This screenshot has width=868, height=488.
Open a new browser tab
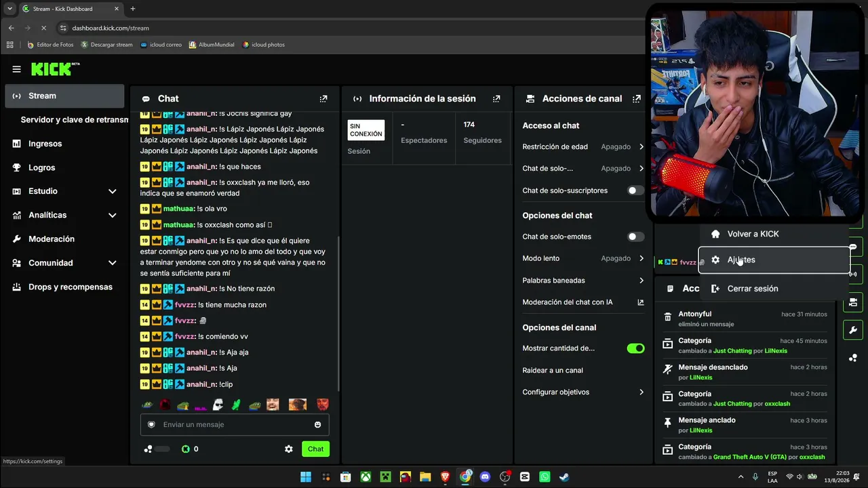133,9
